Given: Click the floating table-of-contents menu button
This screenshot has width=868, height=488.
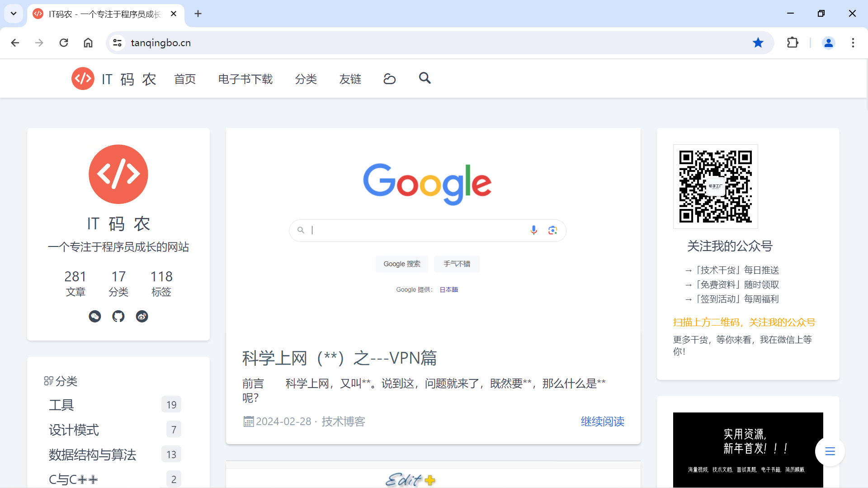Looking at the screenshot, I should click(x=830, y=451).
